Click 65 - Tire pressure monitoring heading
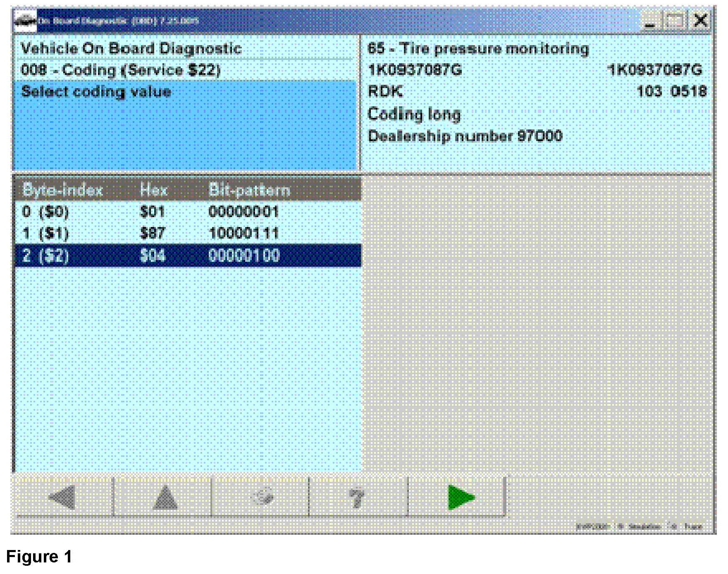The height and width of the screenshot is (574, 728). click(478, 48)
